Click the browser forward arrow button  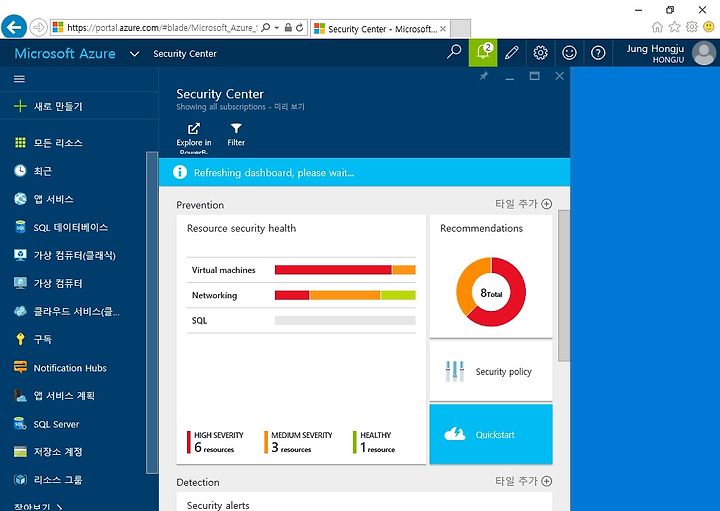point(39,28)
